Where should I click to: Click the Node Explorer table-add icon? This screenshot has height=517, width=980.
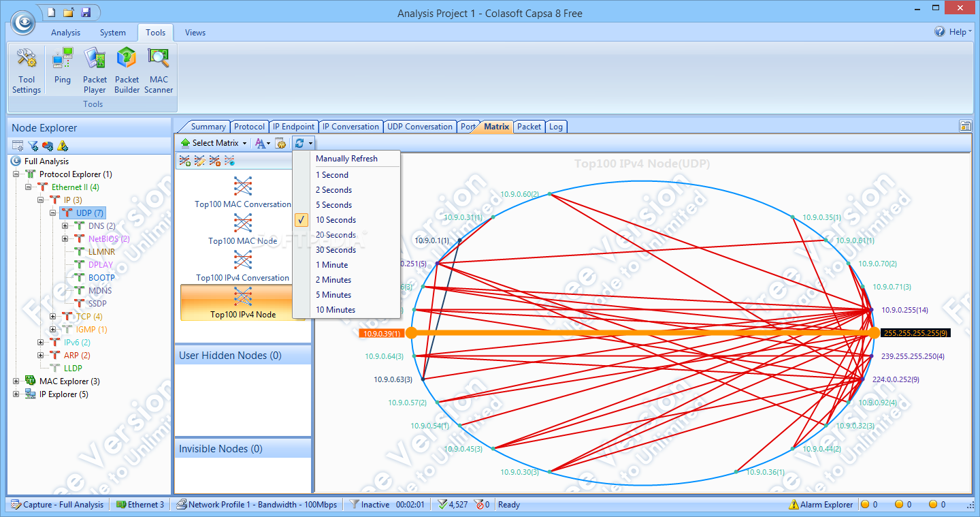[18, 145]
